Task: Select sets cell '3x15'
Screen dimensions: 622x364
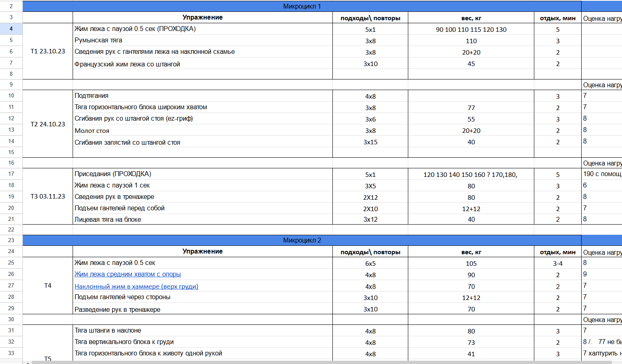Action: point(370,142)
